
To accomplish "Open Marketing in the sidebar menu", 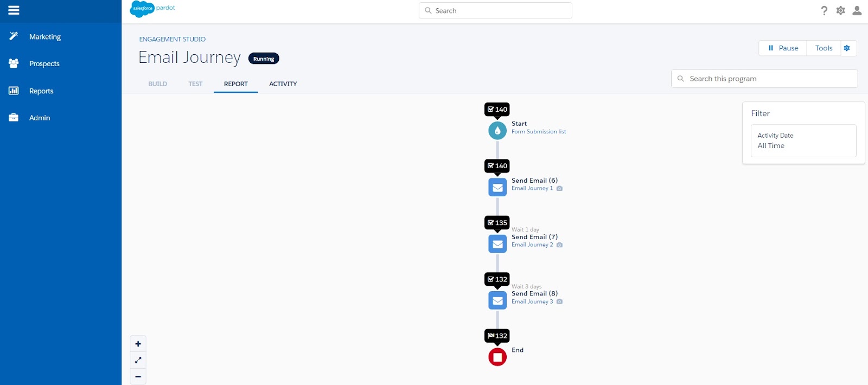I will click(x=45, y=37).
